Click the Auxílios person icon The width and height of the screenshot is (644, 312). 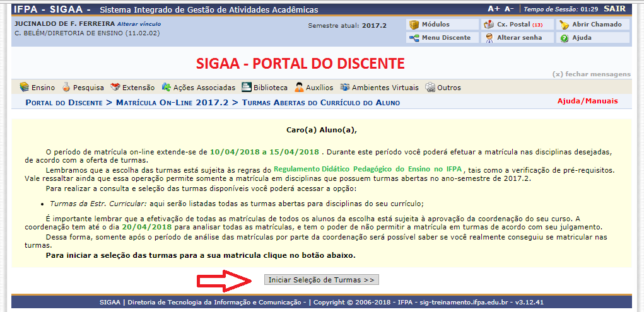coord(299,87)
